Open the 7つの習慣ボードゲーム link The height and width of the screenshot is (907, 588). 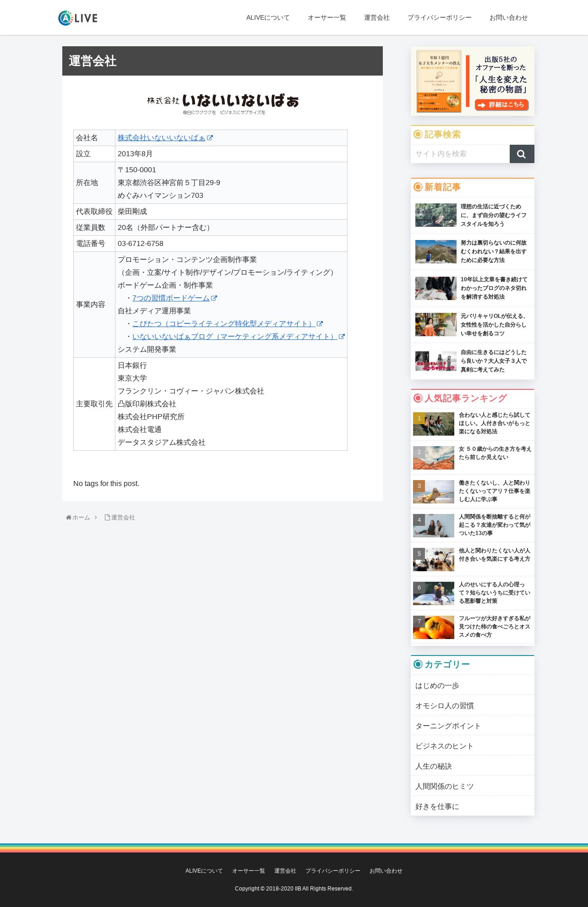click(171, 298)
